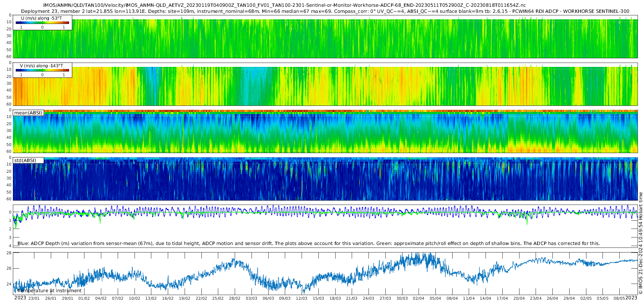Click the 'Temperature at instrument' label
The image size is (644, 304).
point(49,291)
